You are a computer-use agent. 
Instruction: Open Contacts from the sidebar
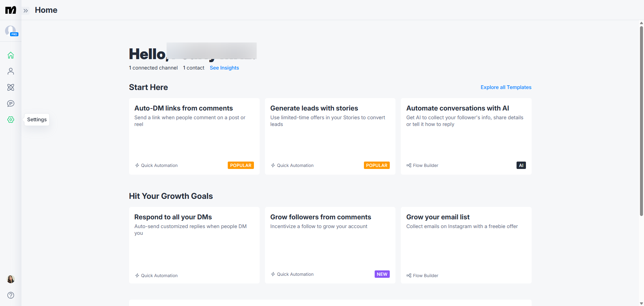(x=11, y=71)
